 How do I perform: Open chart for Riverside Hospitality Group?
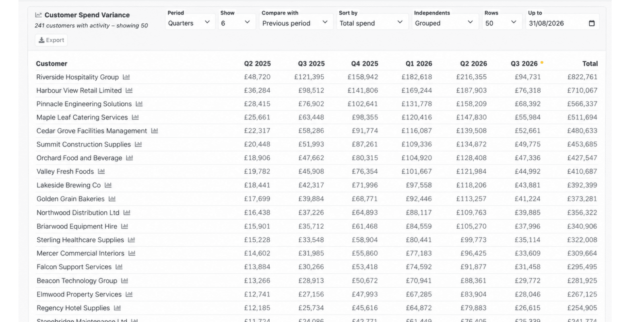126,77
